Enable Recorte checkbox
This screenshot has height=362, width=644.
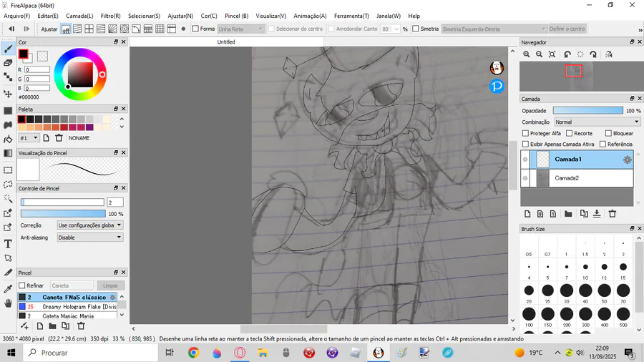click(x=570, y=133)
